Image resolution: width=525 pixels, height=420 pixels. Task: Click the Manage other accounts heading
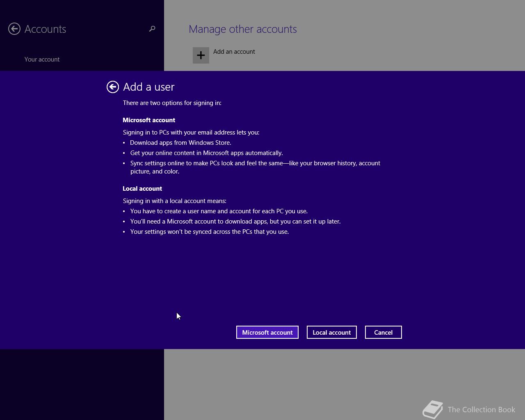243,29
